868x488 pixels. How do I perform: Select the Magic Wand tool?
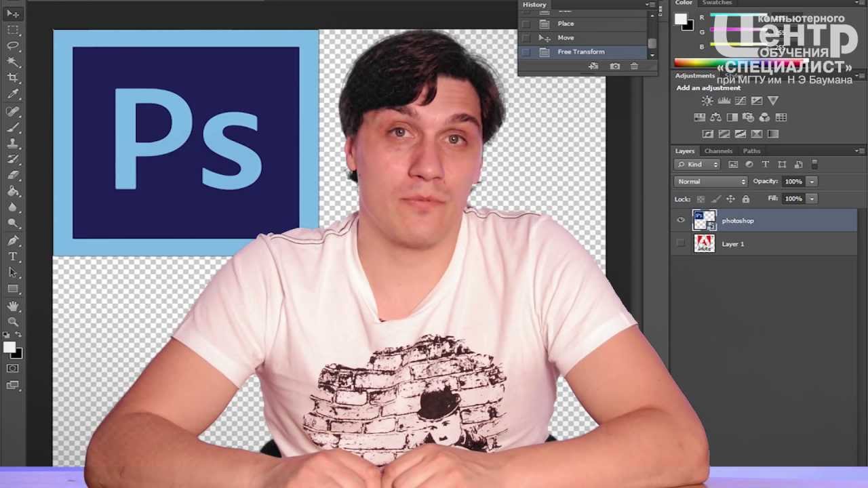tap(13, 62)
